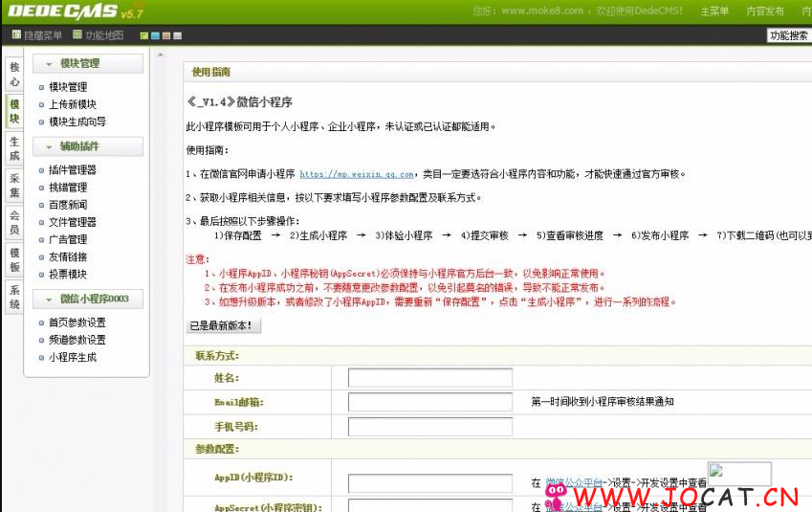Select the blue skin color swatch

pos(155,35)
